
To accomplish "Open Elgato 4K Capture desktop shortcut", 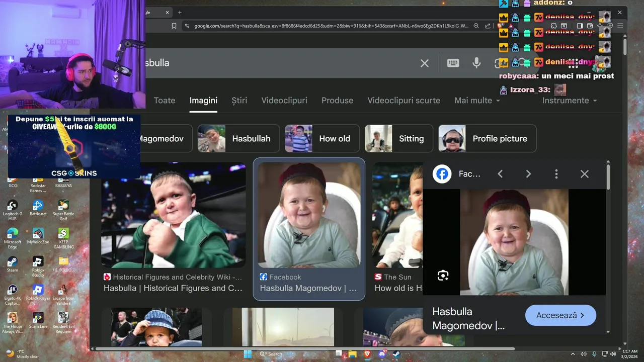I will pyautogui.click(x=13, y=295).
